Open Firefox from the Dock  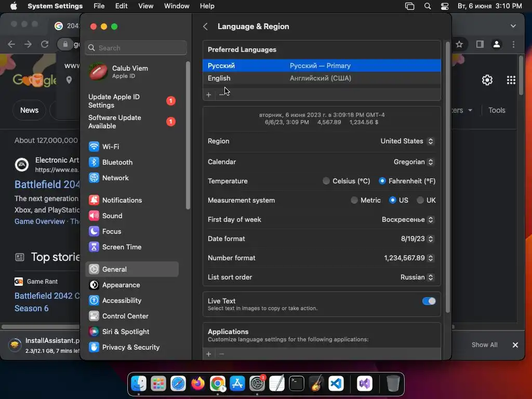(198, 383)
